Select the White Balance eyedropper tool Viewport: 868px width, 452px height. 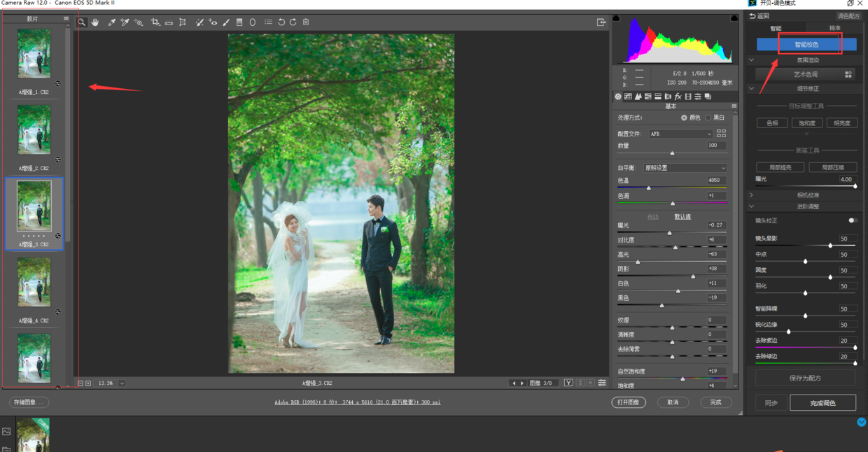[x=111, y=22]
